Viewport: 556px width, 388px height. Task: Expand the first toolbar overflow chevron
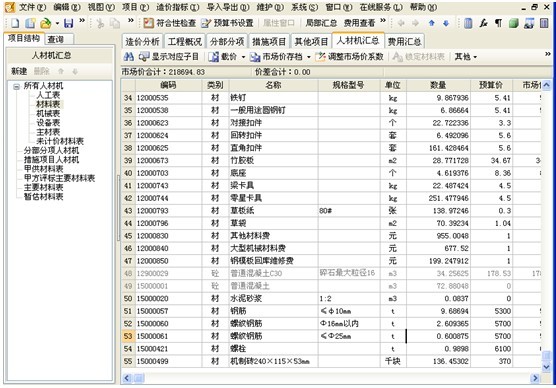point(82,21)
